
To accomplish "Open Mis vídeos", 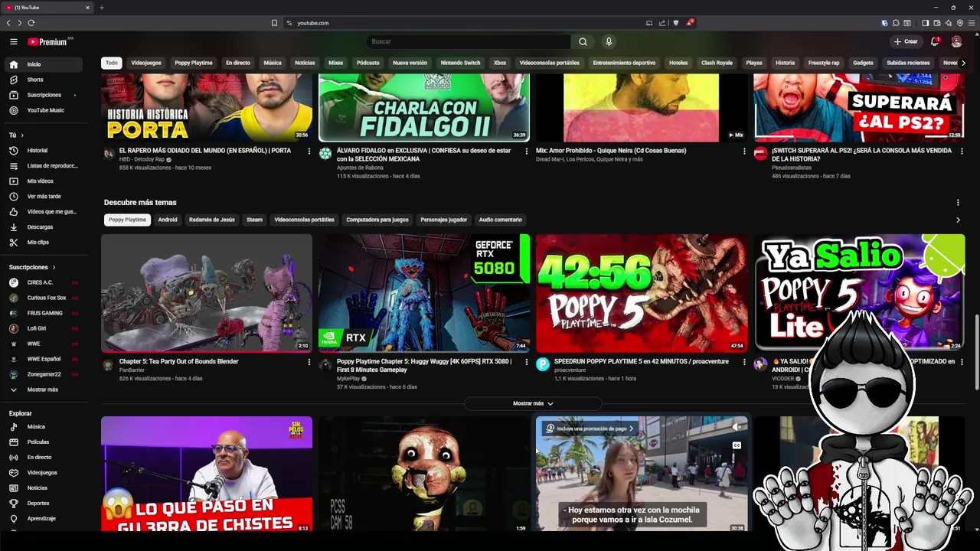I will 43,181.
